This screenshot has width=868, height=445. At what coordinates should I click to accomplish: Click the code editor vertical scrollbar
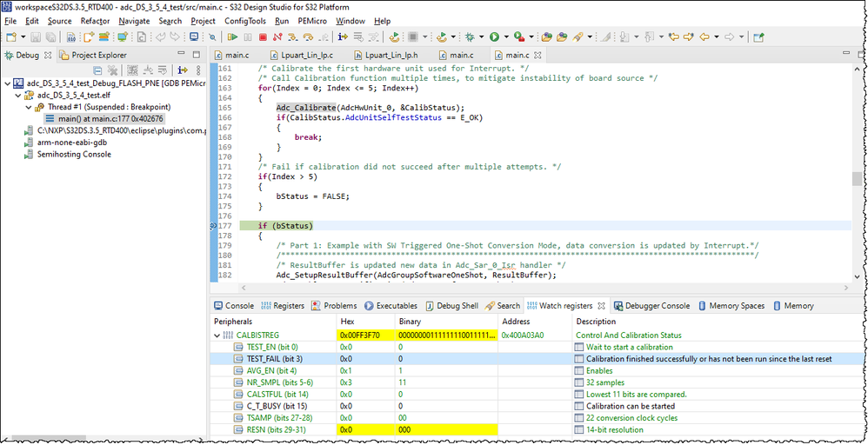click(x=857, y=178)
